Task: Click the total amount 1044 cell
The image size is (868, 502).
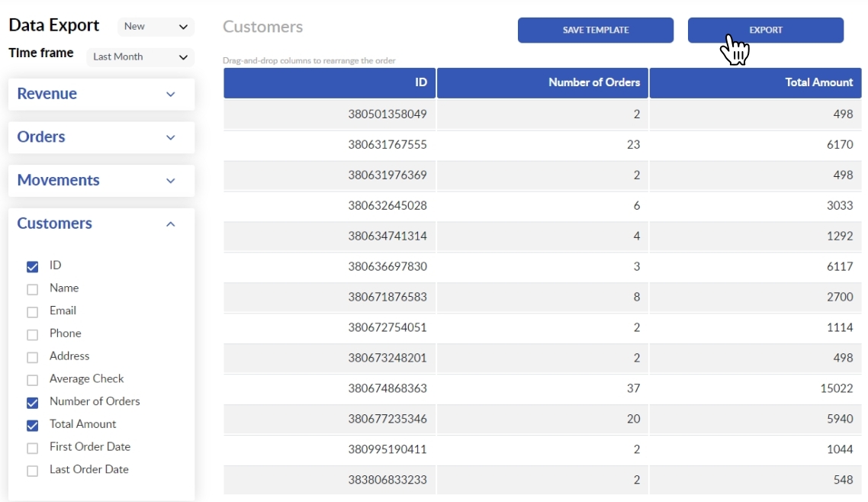Action: tap(756, 449)
